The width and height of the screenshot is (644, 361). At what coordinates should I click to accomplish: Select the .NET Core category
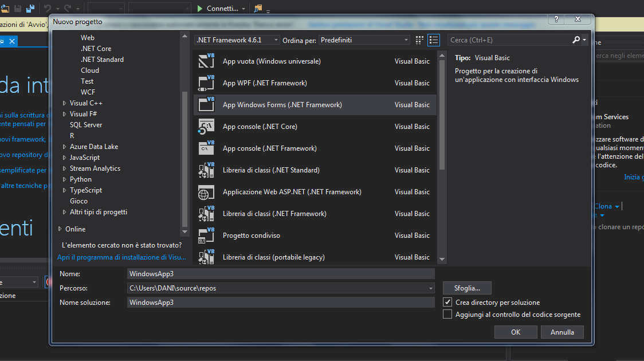[x=96, y=49]
